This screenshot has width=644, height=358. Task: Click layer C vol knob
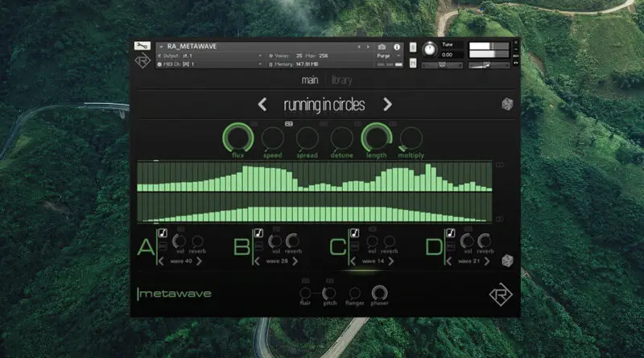click(x=372, y=241)
